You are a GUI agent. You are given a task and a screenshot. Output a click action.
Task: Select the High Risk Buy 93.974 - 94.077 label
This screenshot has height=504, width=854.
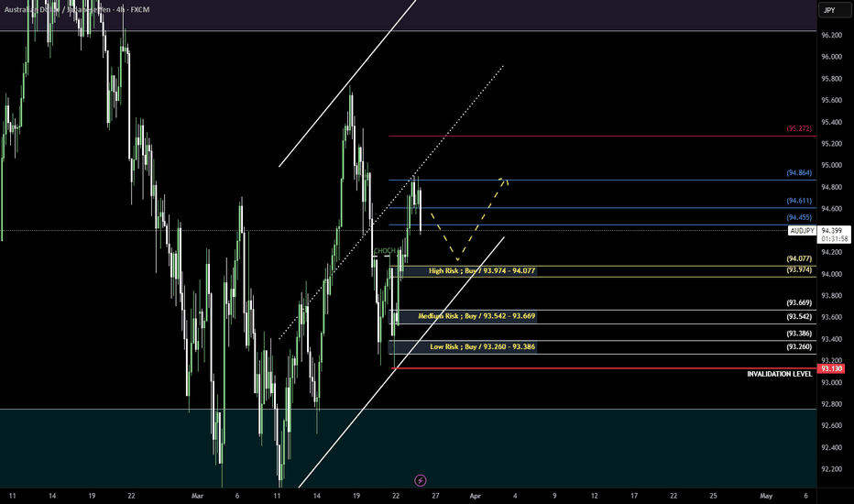(481, 271)
